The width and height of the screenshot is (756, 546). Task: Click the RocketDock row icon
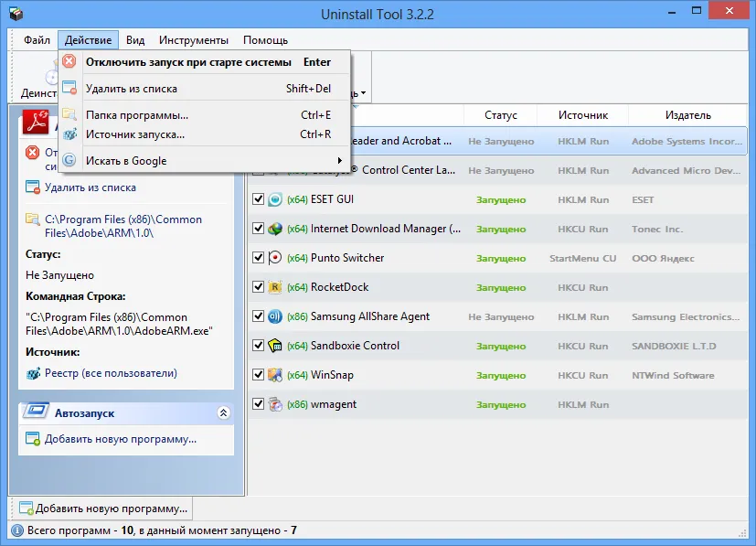[x=275, y=287]
